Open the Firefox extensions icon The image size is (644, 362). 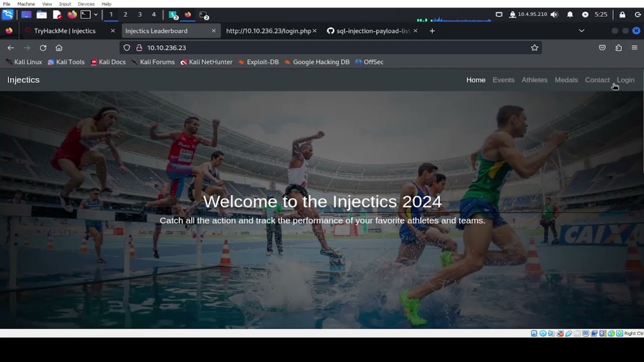[618, 48]
